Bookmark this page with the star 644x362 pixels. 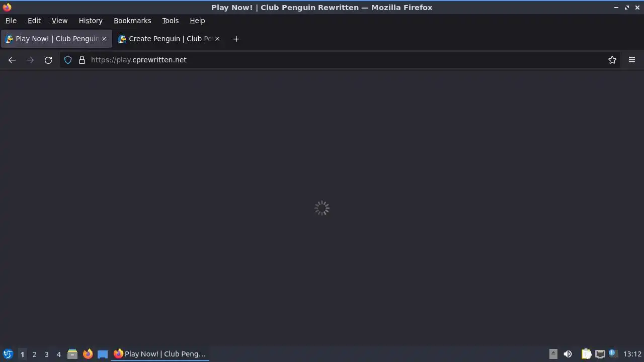click(x=612, y=60)
